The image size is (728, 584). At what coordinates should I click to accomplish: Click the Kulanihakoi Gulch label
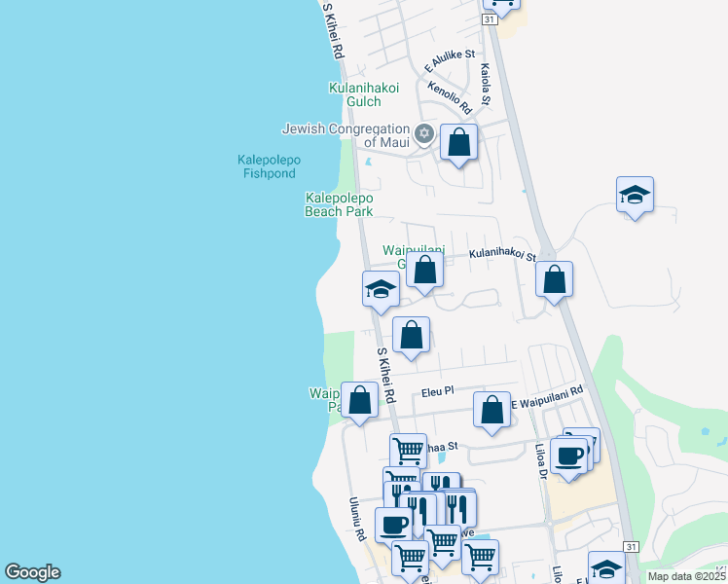tap(364, 94)
